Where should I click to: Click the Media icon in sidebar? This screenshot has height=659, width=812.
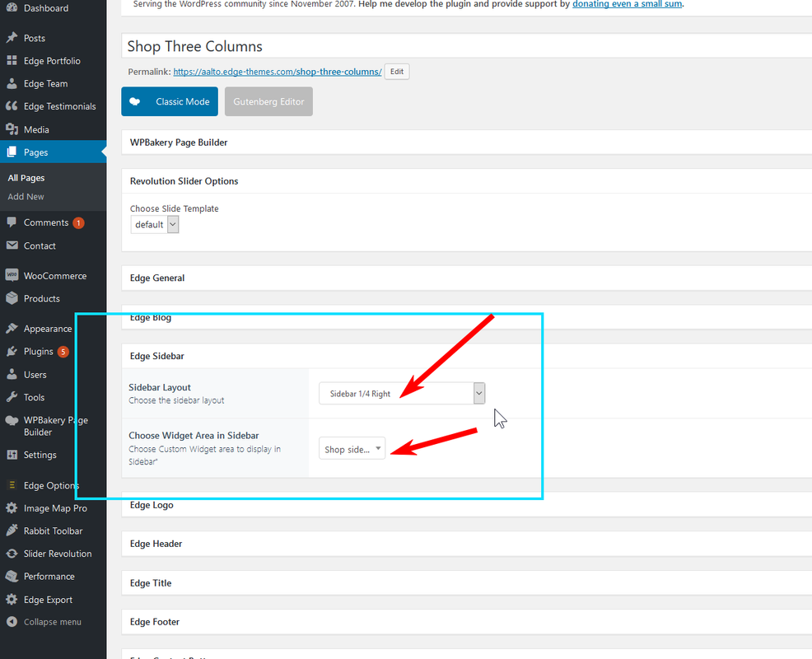(x=12, y=129)
